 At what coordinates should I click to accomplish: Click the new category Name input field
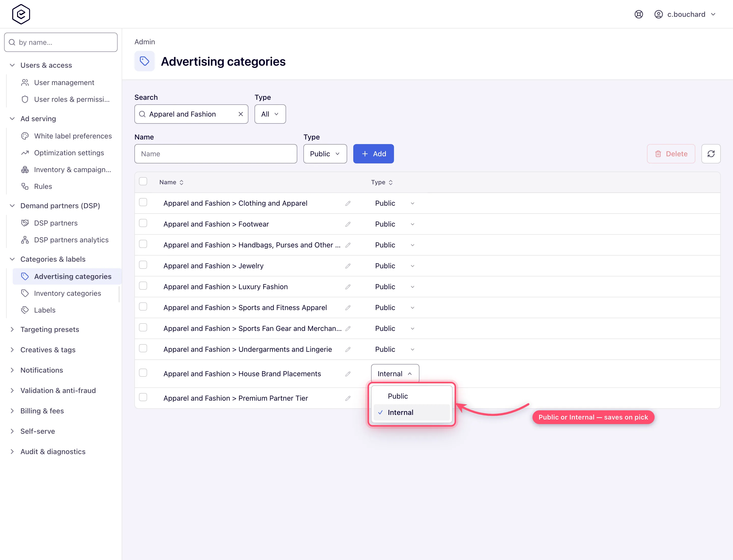216,154
